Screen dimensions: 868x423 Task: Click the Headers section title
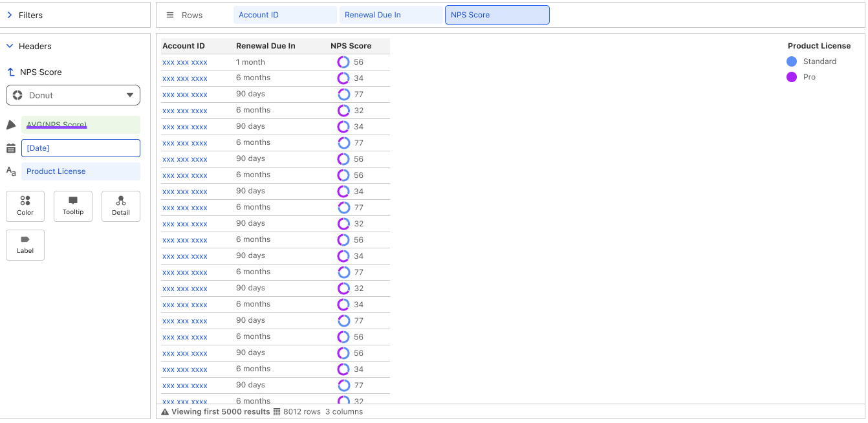35,46
